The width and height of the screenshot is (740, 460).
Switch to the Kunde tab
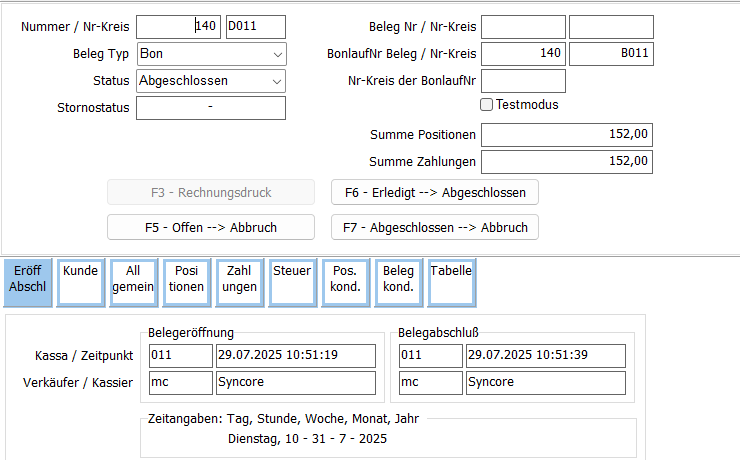click(x=80, y=280)
